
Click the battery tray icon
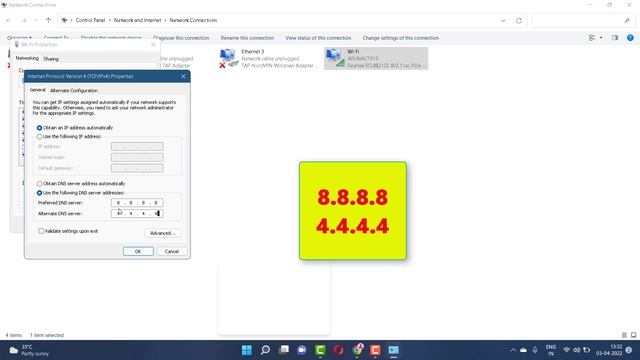coord(587,350)
